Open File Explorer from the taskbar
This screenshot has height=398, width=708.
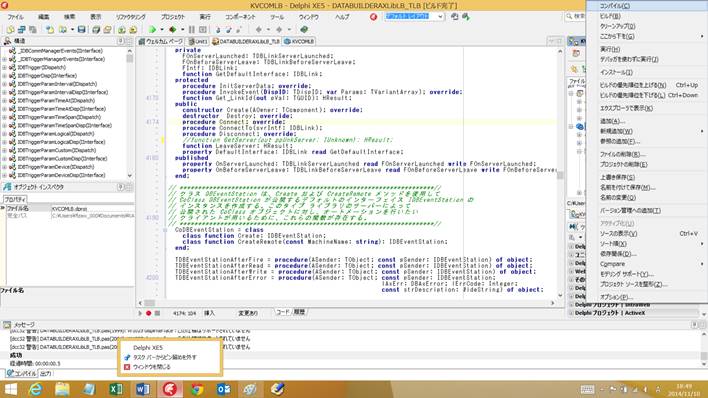[x=62, y=389]
